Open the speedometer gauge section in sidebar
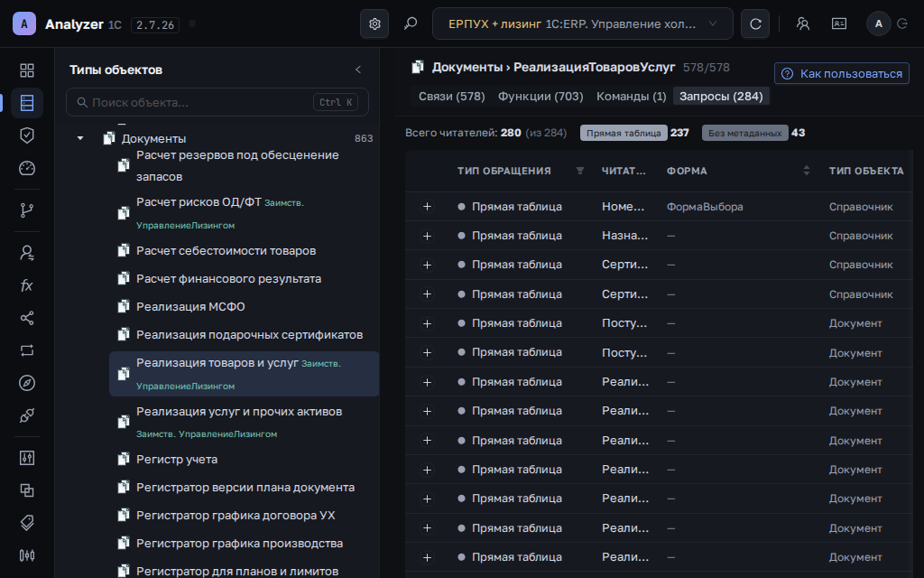924x578 pixels. pyautogui.click(x=27, y=168)
